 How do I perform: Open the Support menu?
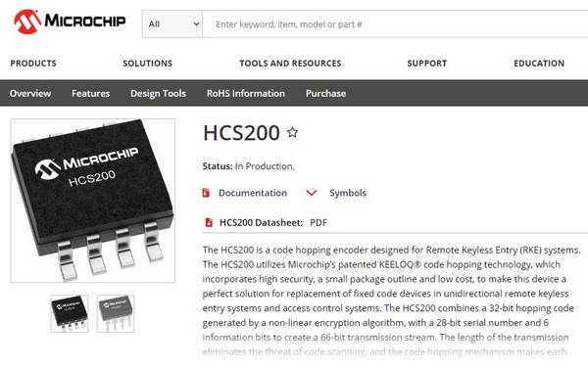coord(427,64)
